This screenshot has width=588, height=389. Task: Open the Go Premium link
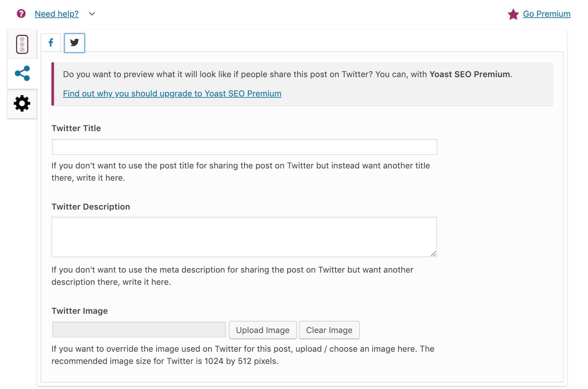point(547,14)
